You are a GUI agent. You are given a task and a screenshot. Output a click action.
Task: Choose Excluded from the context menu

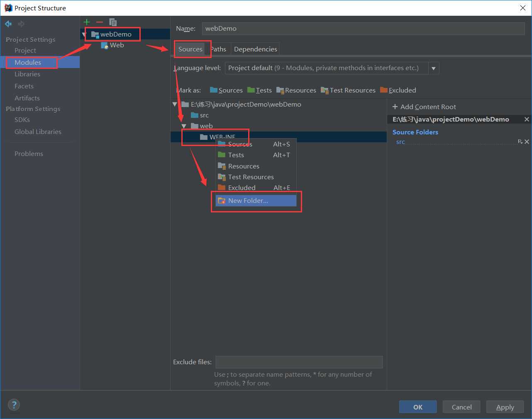256,188
